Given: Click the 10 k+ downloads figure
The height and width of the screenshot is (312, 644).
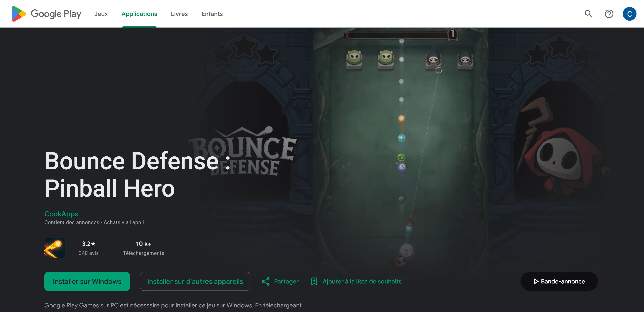Looking at the screenshot, I should point(143,243).
